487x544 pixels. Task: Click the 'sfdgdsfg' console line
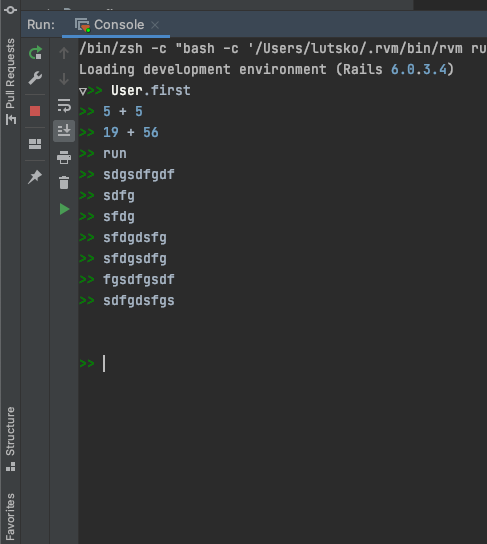click(135, 238)
